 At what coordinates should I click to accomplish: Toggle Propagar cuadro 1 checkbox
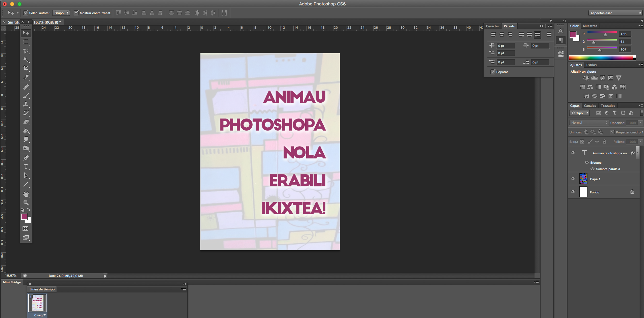coord(612,132)
